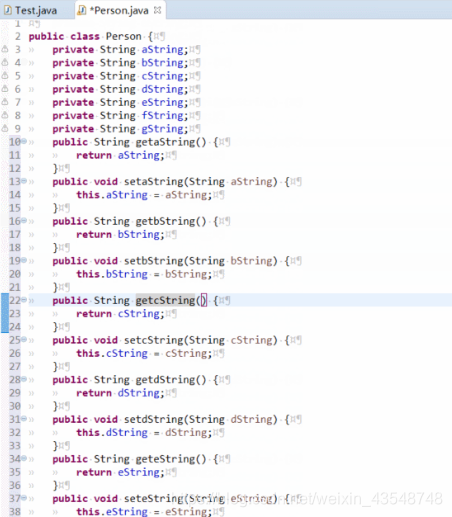Screen dimensions: 452x517
Task: Click 'return dString;' on line 29
Action: point(120,393)
